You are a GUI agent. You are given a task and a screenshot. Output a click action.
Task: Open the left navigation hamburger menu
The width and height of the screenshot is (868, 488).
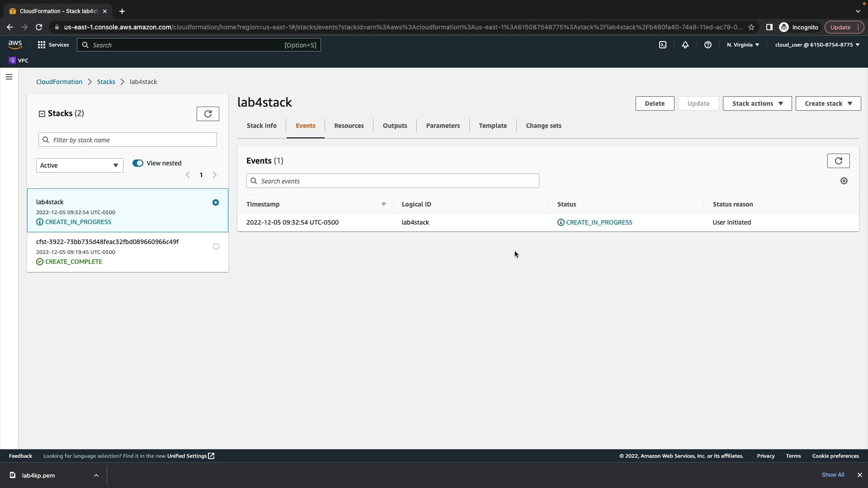pos(9,77)
